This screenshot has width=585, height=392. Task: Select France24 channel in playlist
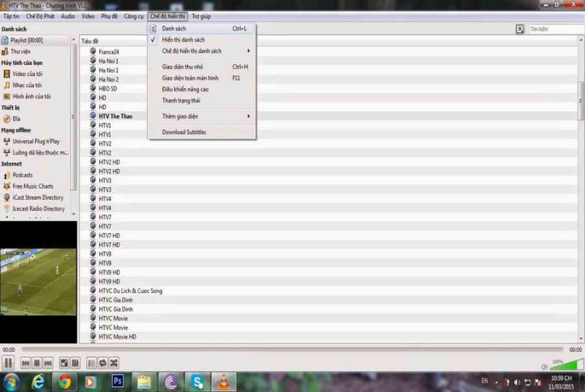pyautogui.click(x=108, y=52)
